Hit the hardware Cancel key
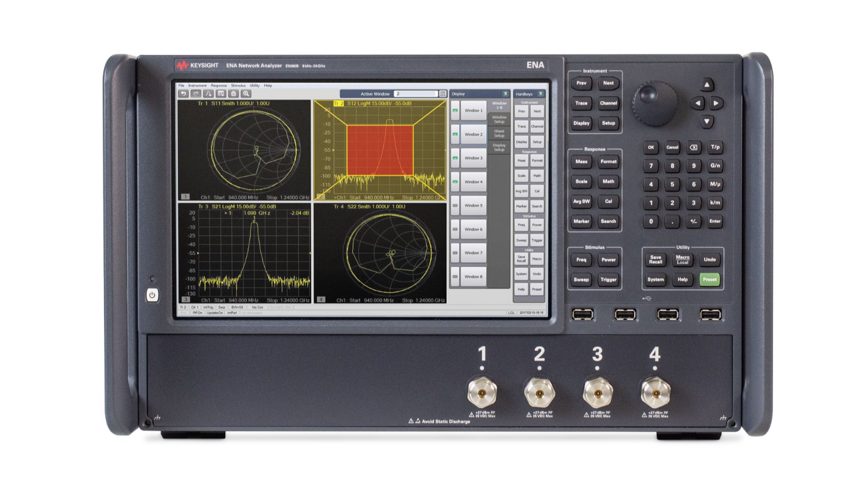 (x=672, y=147)
